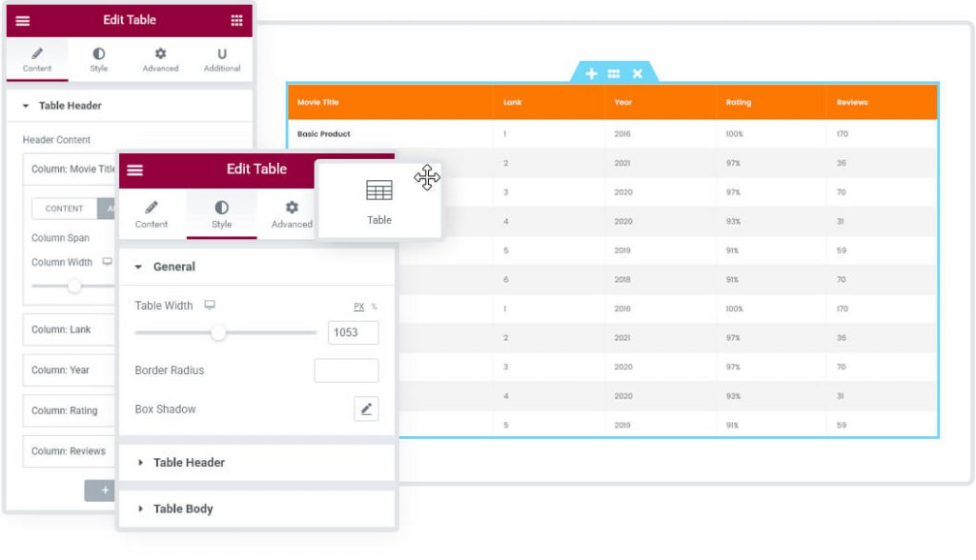The width and height of the screenshot is (976, 560).
Task: Switch to the Content tab in the front panel
Action: coord(152,214)
